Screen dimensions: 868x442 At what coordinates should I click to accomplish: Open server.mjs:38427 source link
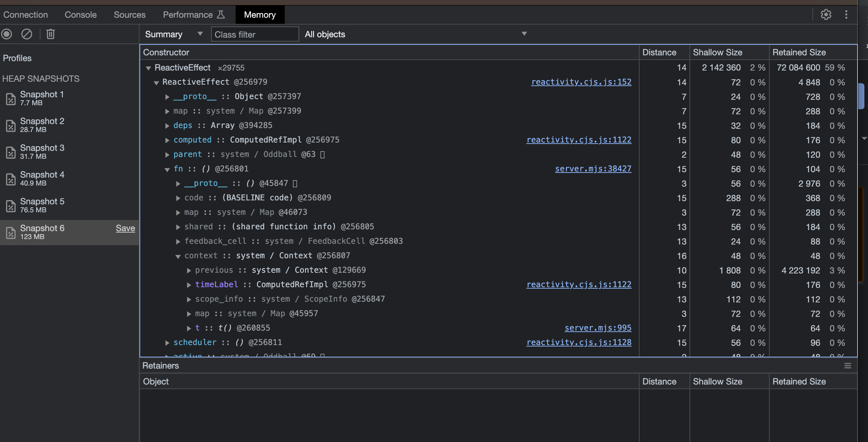pos(593,169)
